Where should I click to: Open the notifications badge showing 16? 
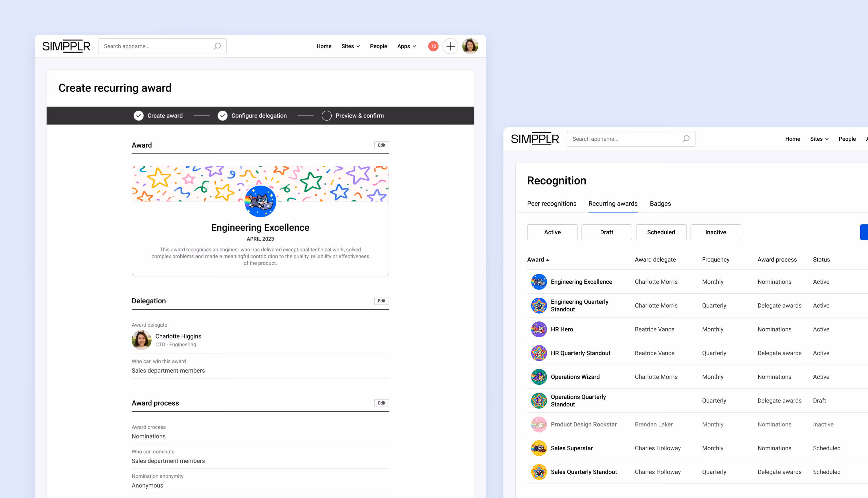point(433,46)
